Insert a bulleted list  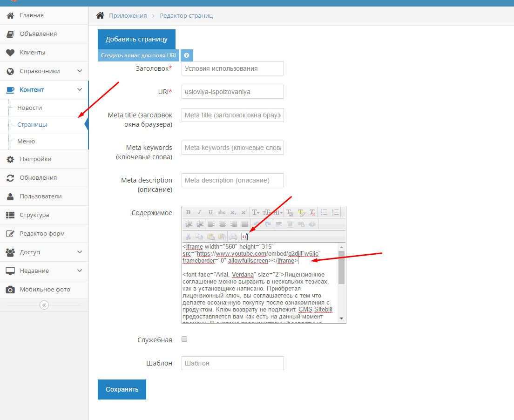pos(324,212)
